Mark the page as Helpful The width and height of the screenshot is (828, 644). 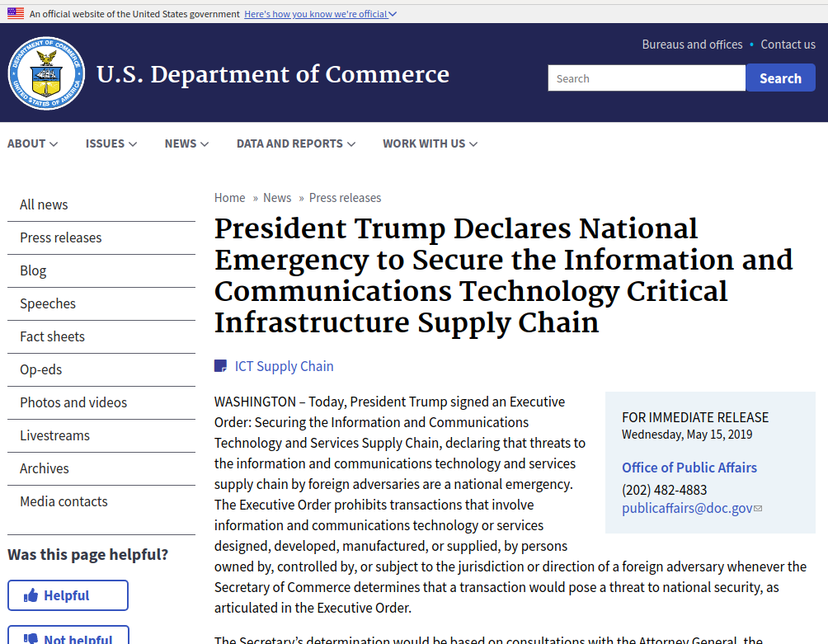(68, 595)
